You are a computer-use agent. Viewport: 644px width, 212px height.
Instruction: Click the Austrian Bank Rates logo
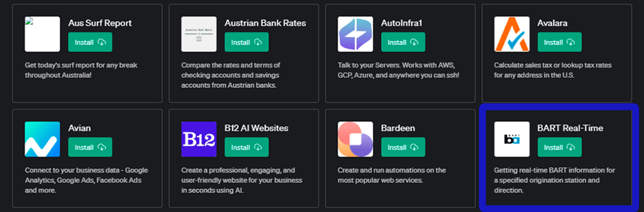tap(199, 34)
